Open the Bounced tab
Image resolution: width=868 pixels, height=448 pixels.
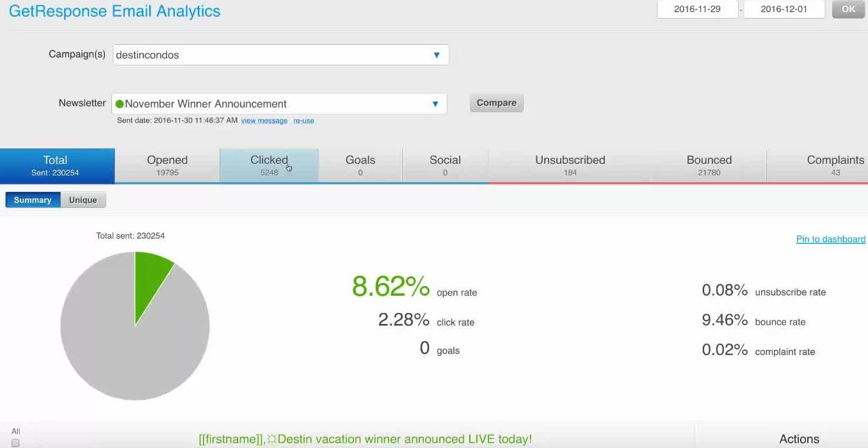click(x=709, y=166)
